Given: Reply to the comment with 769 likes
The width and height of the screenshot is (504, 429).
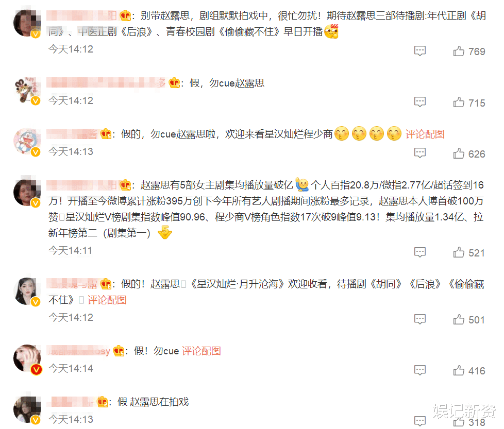Looking at the screenshot, I should (x=420, y=51).
